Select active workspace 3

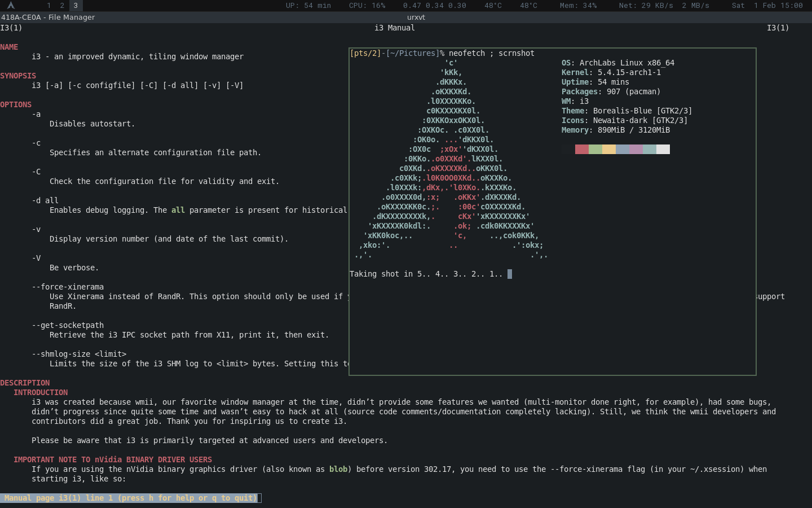tap(76, 6)
